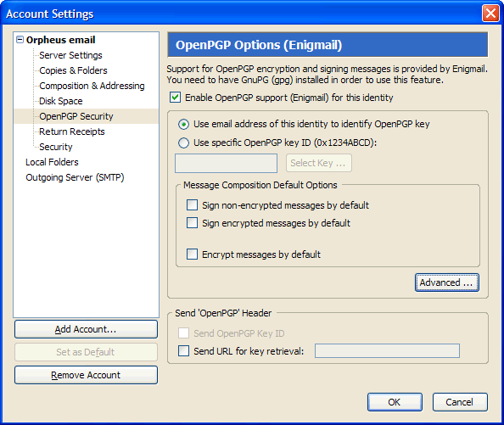Collapse the Orpheus email account tree
Viewport: 504px width, 425px height.
pyautogui.click(x=20, y=40)
